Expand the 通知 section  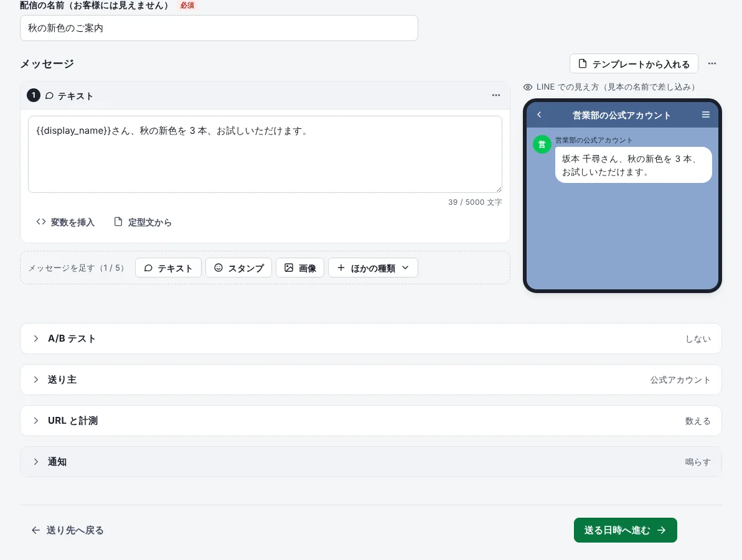click(x=370, y=462)
